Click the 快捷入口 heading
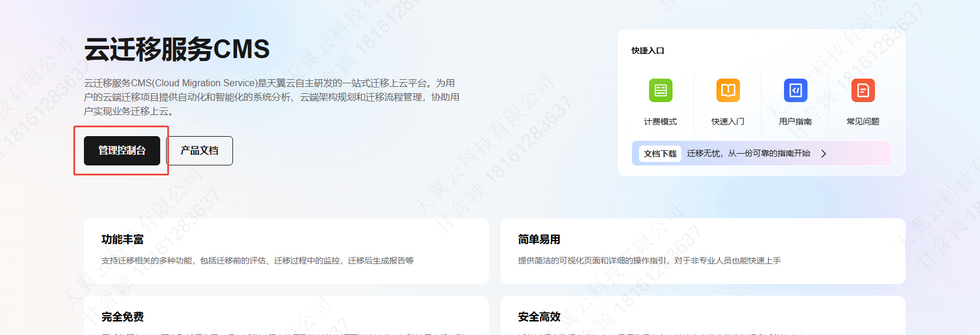 click(x=648, y=50)
